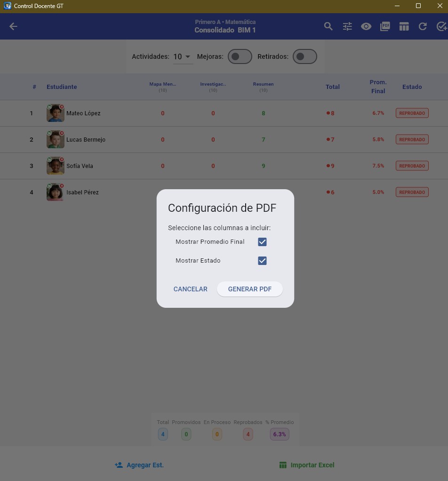Click Importar Excel button
This screenshot has height=481, width=448.
pyautogui.click(x=307, y=465)
